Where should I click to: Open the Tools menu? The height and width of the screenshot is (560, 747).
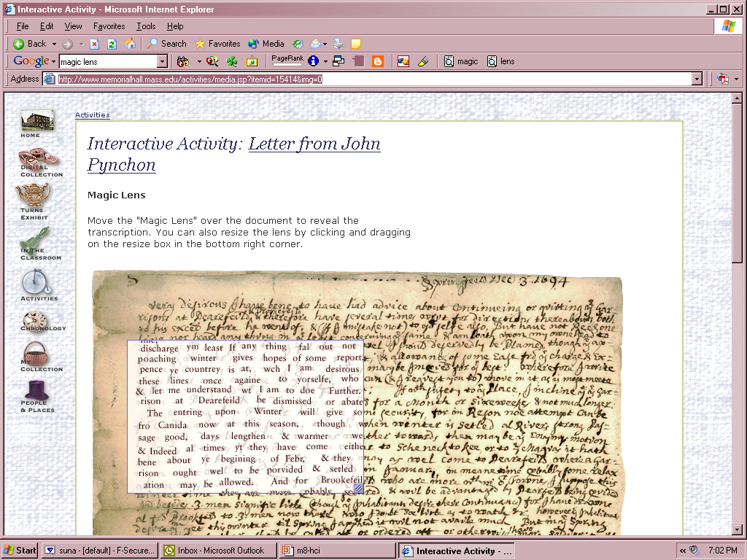pyautogui.click(x=146, y=26)
